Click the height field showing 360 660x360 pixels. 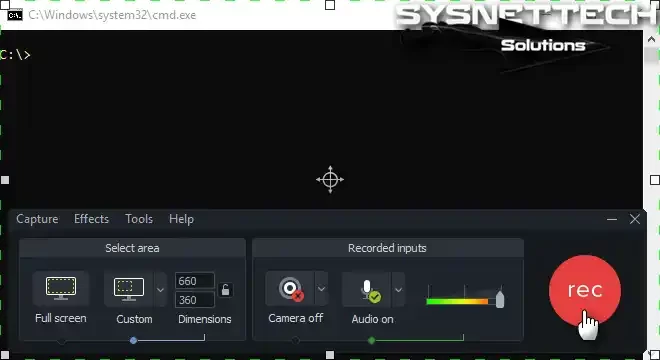point(195,300)
